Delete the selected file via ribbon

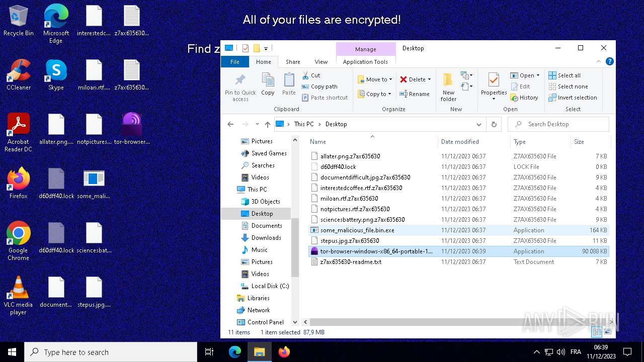[416, 79]
